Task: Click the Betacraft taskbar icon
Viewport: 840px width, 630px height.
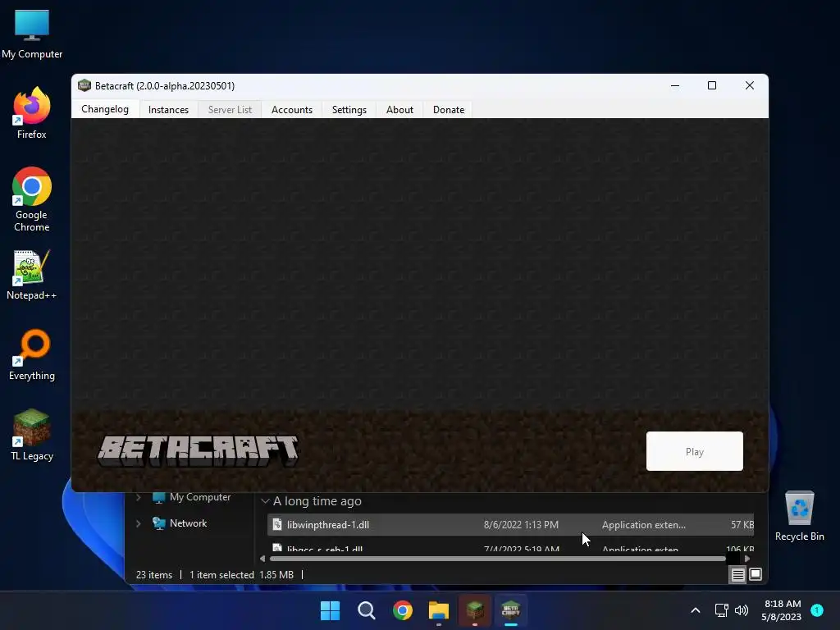Action: click(x=511, y=610)
